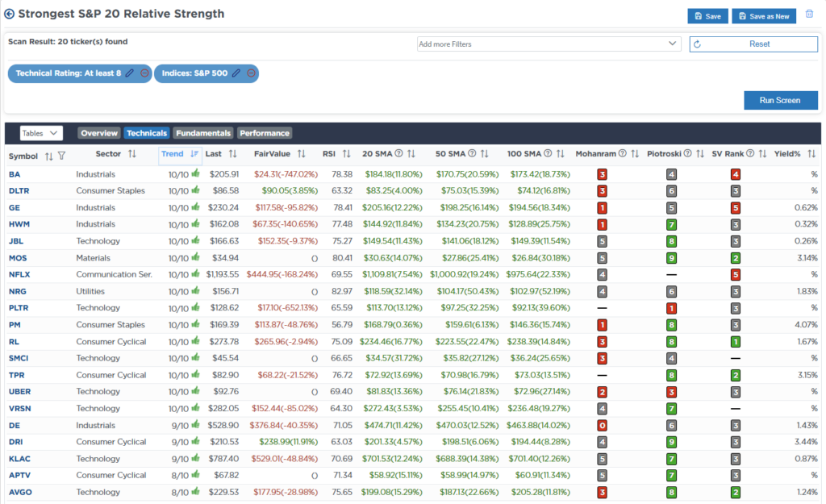Remove the Indices: S&P 500 filter chip

[251, 73]
